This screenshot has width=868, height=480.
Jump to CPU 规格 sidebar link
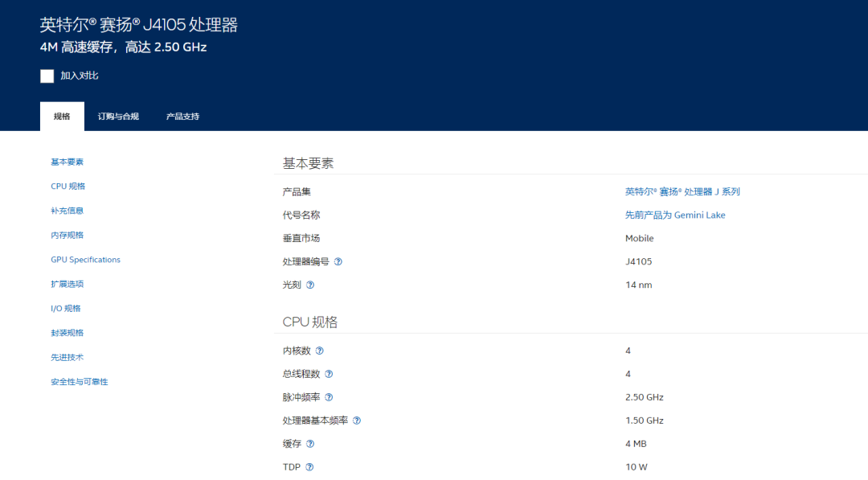tap(68, 187)
